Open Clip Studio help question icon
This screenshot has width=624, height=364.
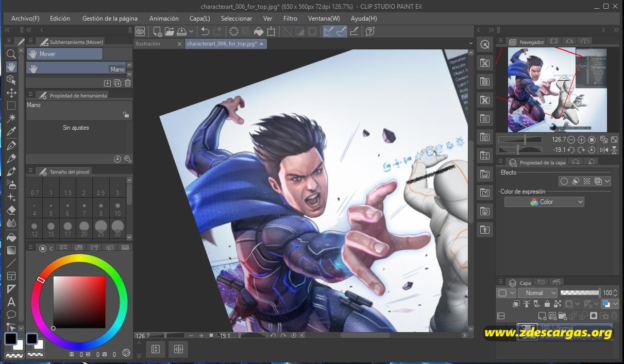(x=369, y=31)
